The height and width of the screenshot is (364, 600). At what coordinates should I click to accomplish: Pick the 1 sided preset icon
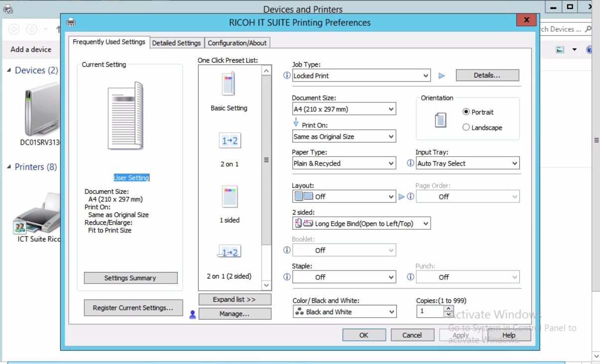(230, 196)
